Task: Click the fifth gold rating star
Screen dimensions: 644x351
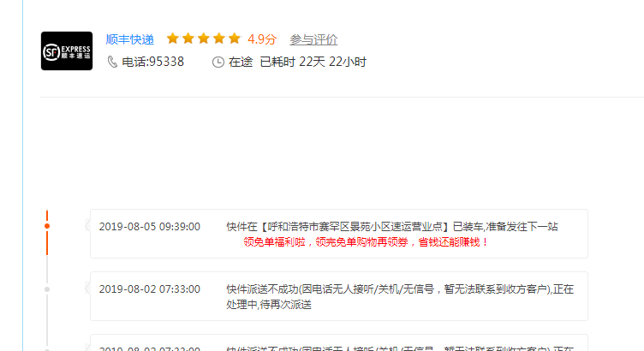Action: pyautogui.click(x=234, y=39)
